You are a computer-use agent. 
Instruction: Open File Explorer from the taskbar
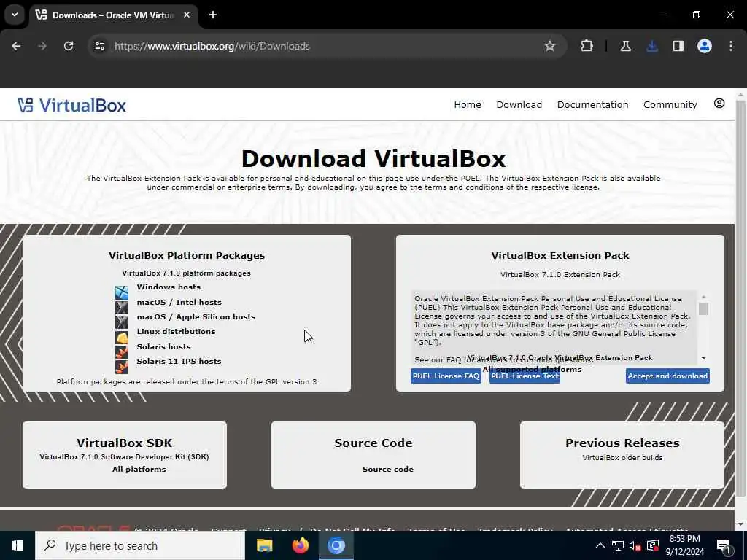pos(264,545)
